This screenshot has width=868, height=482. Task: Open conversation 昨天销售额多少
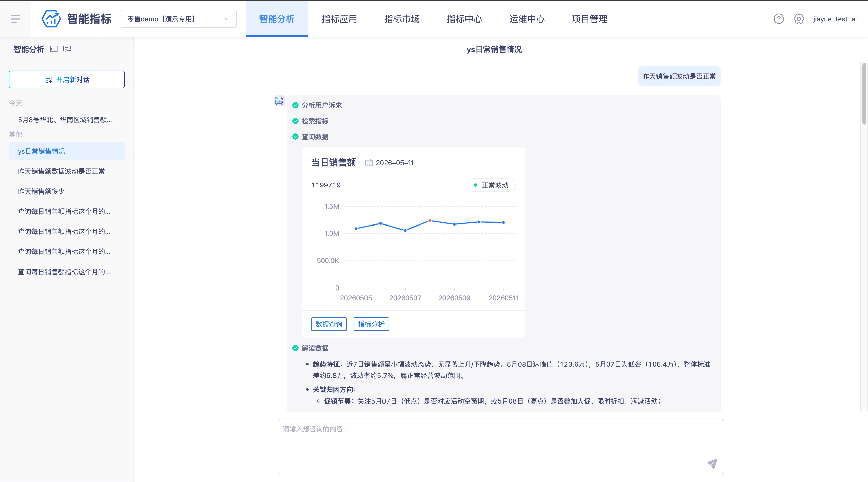pyautogui.click(x=67, y=191)
